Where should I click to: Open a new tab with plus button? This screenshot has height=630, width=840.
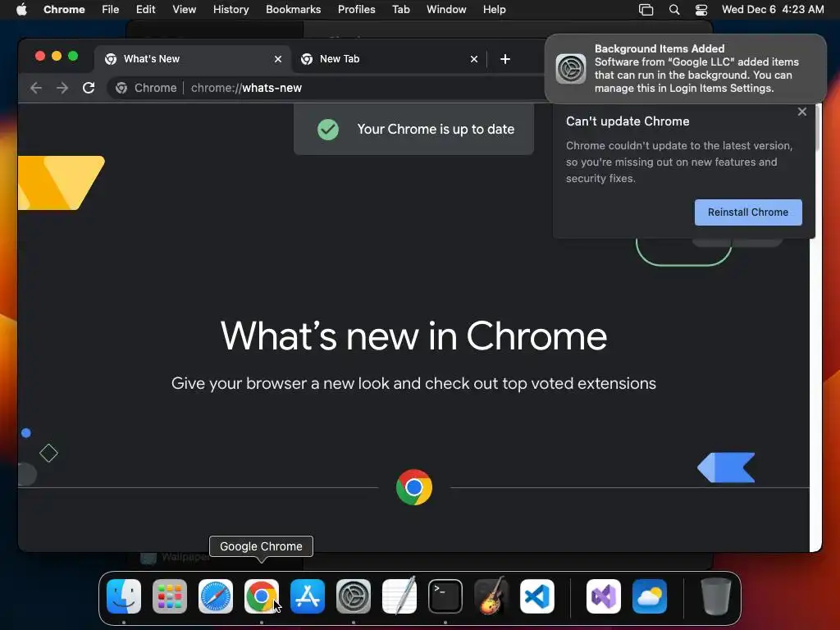[505, 59]
